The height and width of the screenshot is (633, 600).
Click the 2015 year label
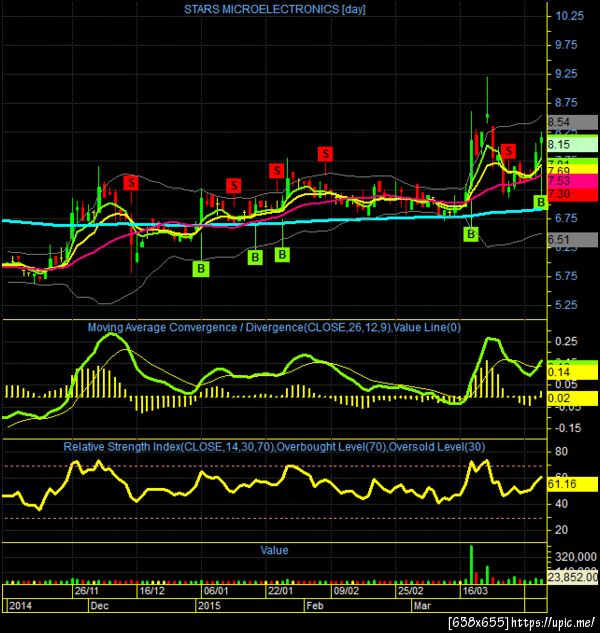pyautogui.click(x=210, y=606)
